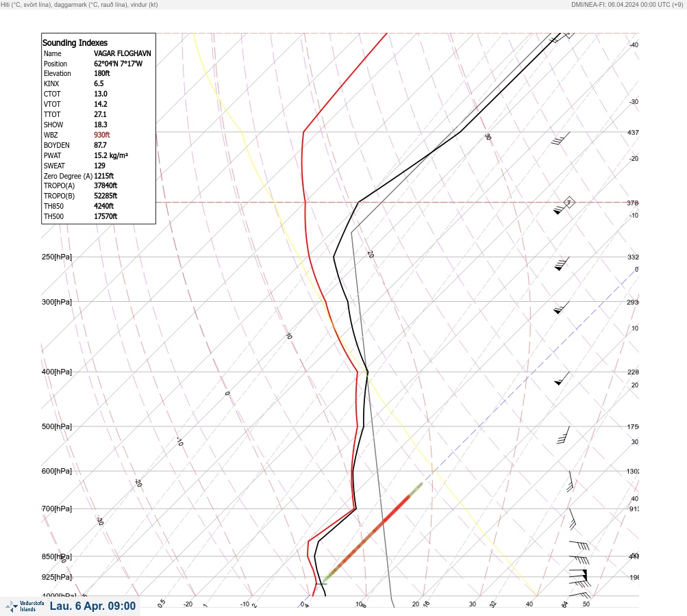The width and height of the screenshot is (687, 616).
Task: Select the pennant wind barb at 925 hPa
Action: [579, 577]
